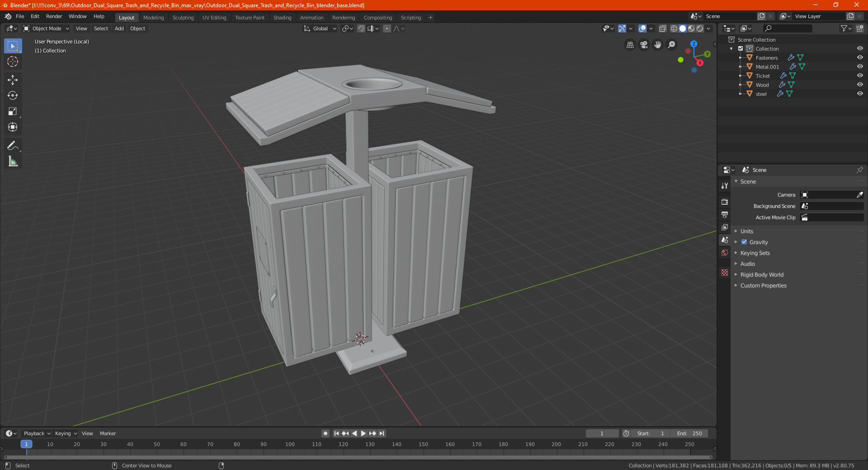The image size is (868, 470).
Task: Select the Select Box tool
Action: pos(13,46)
